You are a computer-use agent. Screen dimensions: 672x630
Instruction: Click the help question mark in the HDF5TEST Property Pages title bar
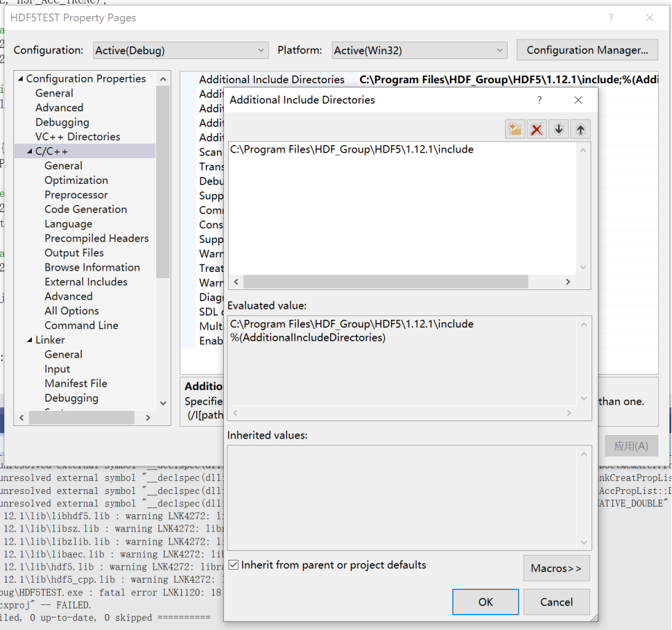pyautogui.click(x=611, y=17)
